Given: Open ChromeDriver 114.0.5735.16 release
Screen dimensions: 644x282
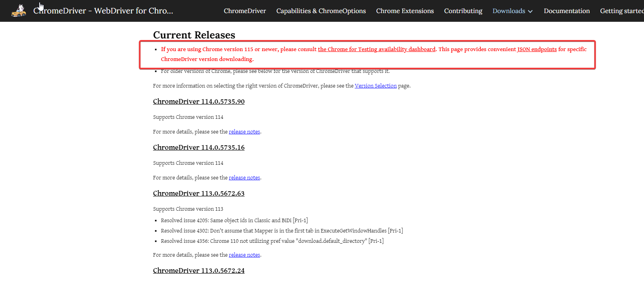Looking at the screenshot, I should click(x=199, y=147).
